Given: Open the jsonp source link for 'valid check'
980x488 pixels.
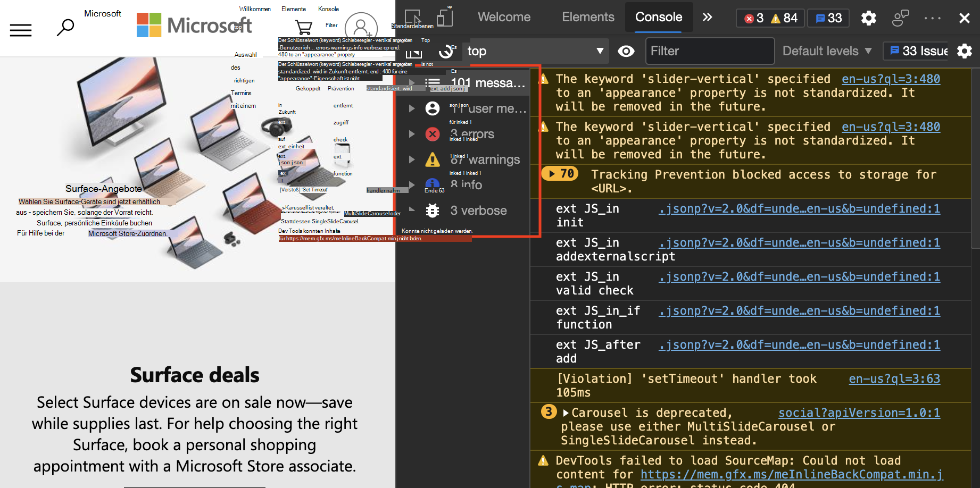Looking at the screenshot, I should point(799,276).
